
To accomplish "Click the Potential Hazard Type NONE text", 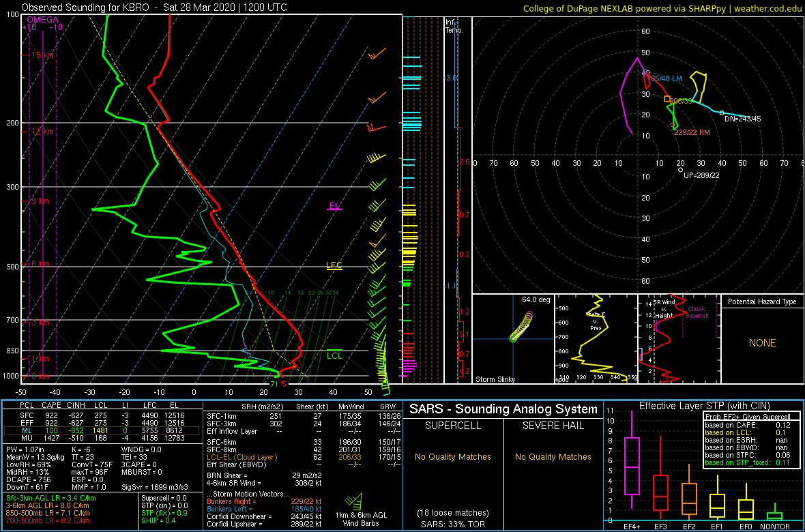I will coord(762,343).
